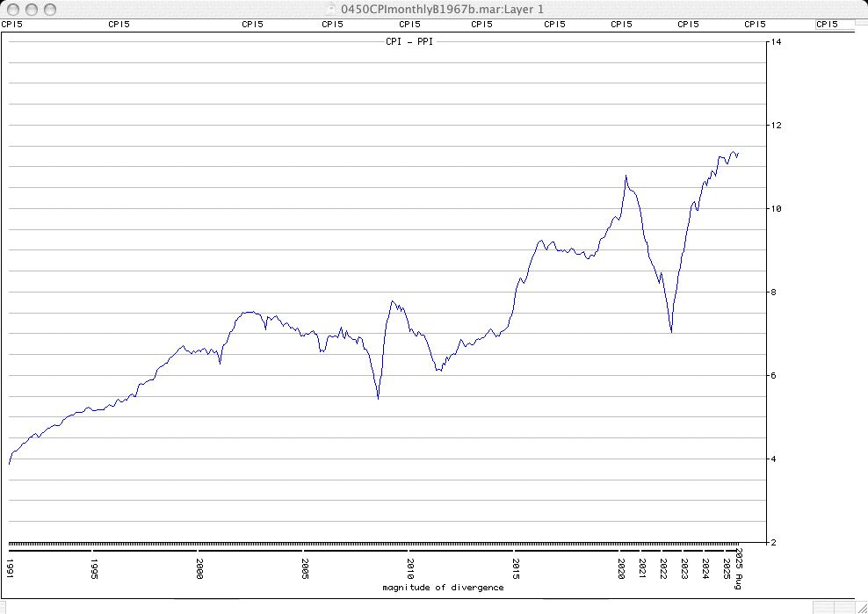Click the line's trough in 2022
Image resolution: width=868 pixels, height=614 pixels.
[x=671, y=331]
